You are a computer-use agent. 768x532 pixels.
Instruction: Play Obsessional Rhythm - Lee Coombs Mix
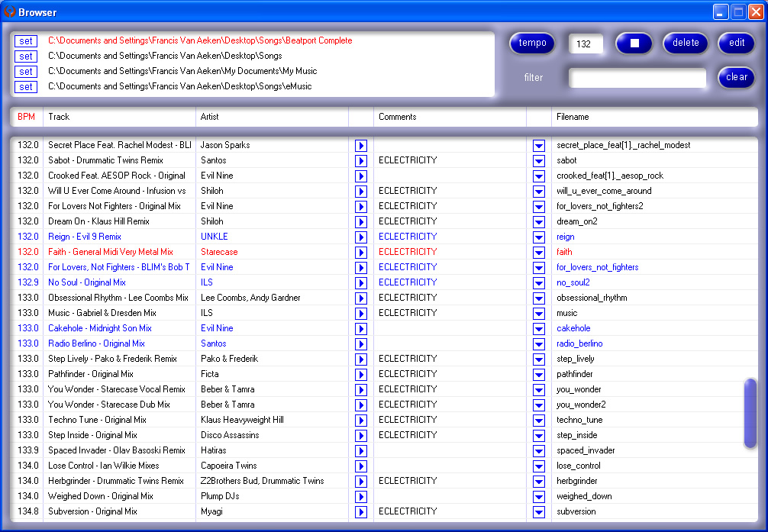tap(361, 298)
